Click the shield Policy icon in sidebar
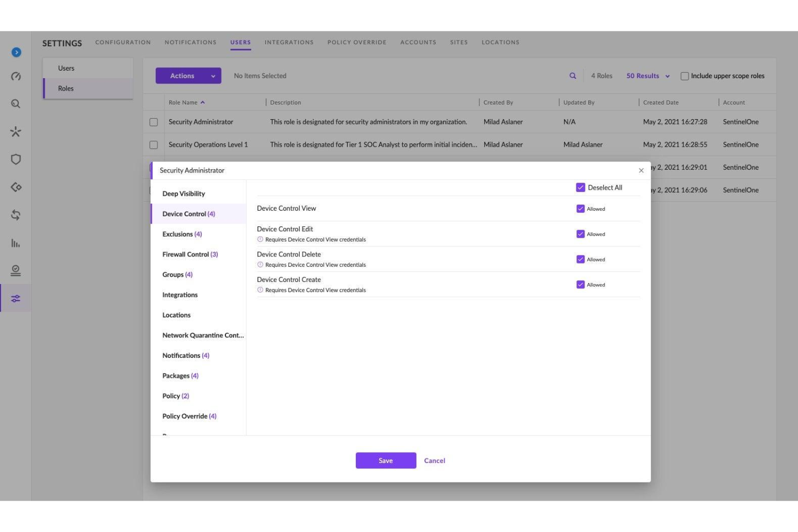 [x=16, y=159]
